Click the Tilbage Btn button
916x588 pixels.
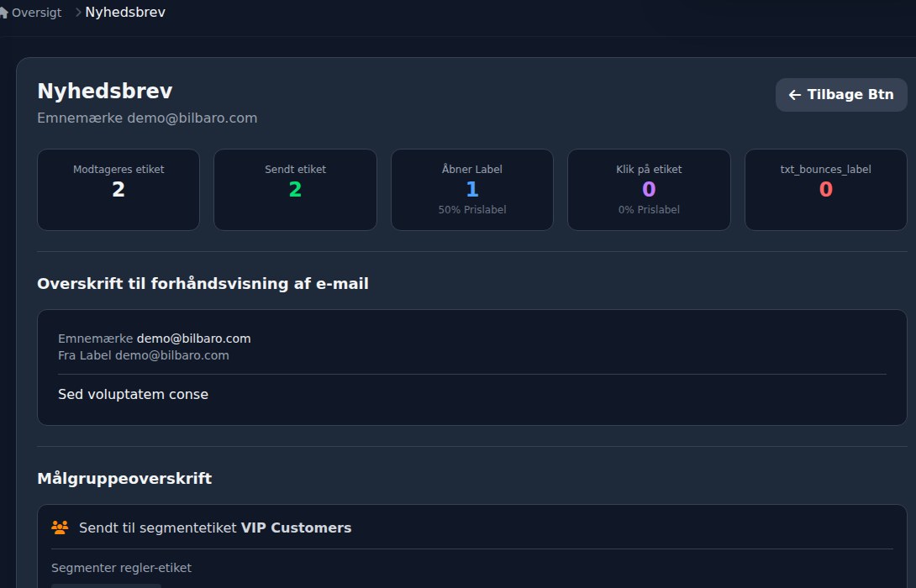click(x=841, y=95)
